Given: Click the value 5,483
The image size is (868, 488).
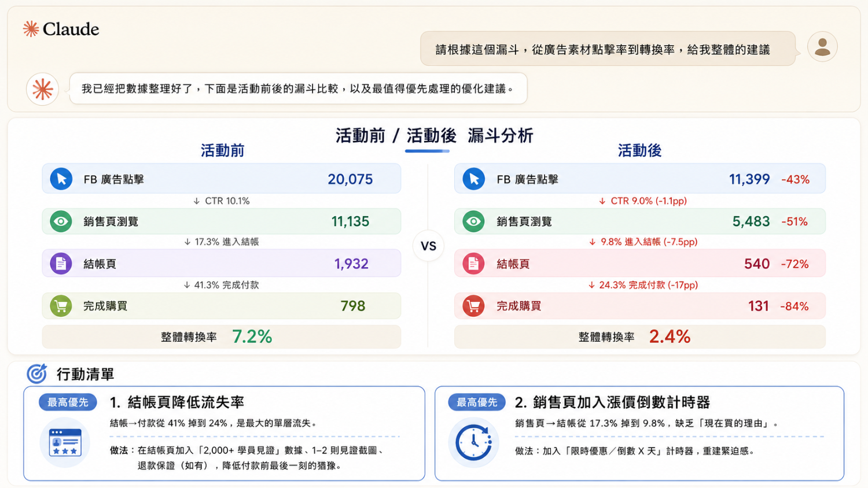Looking at the screenshot, I should pyautogui.click(x=751, y=221).
